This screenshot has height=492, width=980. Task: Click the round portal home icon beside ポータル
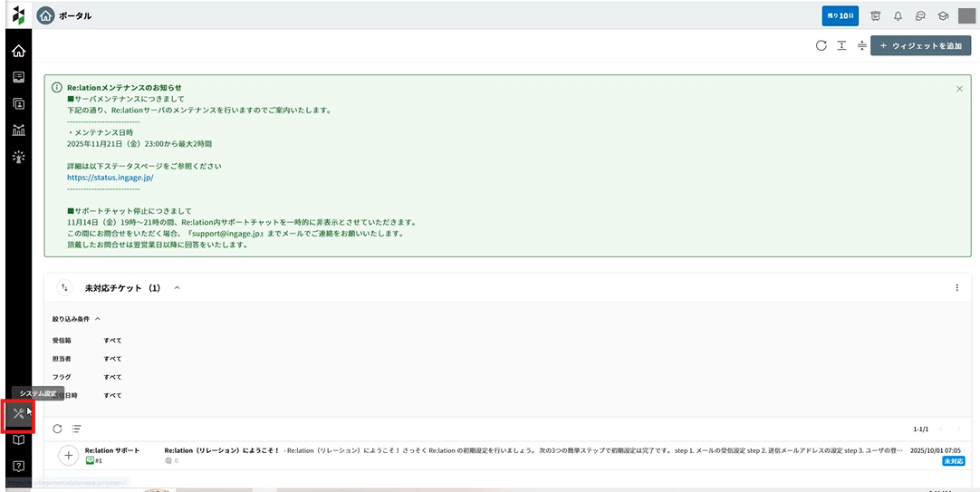45,15
